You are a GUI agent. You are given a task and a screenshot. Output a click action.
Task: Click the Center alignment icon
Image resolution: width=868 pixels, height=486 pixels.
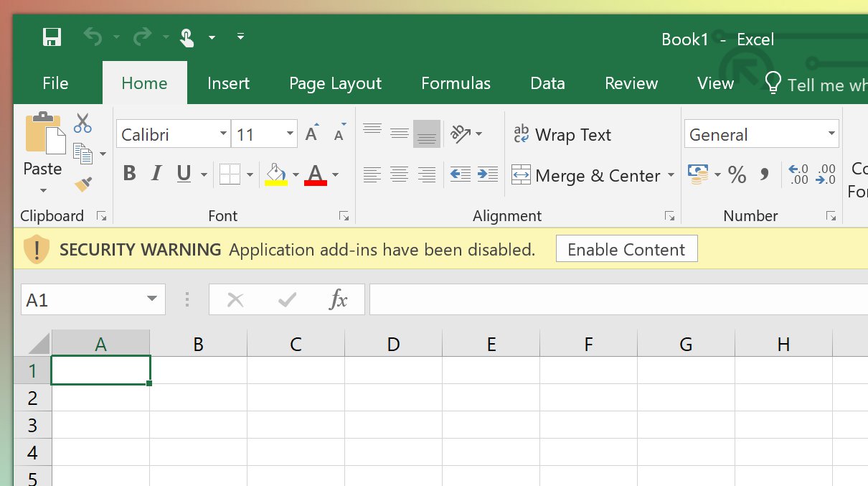(400, 174)
